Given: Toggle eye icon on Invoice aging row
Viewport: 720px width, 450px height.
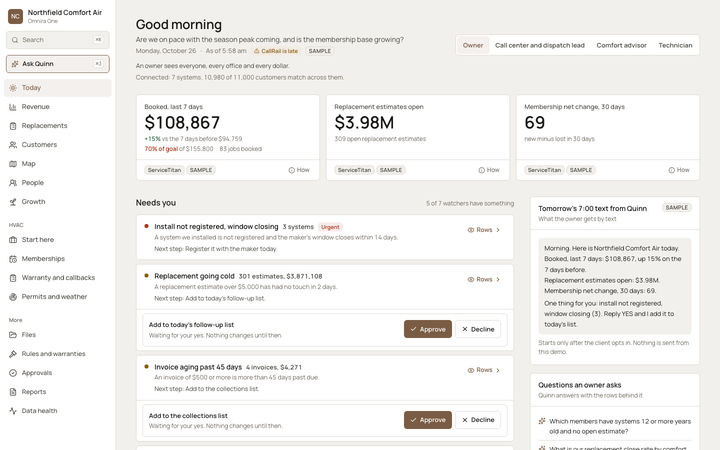Looking at the screenshot, I should pos(471,370).
